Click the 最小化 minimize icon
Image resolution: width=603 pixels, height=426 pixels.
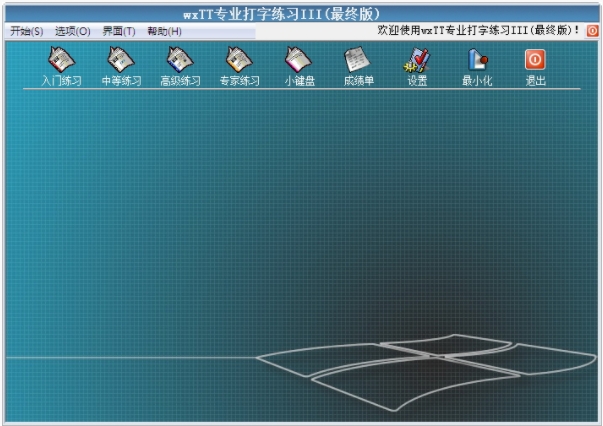[477, 66]
